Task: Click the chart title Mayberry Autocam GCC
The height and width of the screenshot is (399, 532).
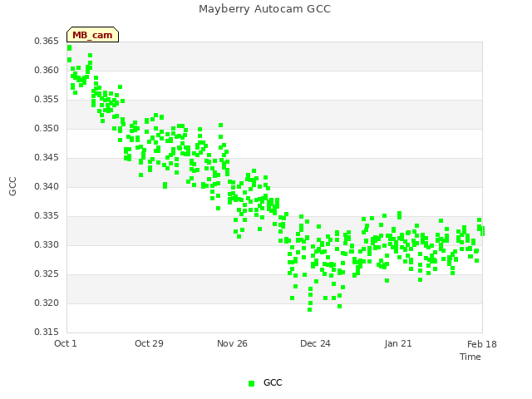Action: pyautogui.click(x=264, y=9)
